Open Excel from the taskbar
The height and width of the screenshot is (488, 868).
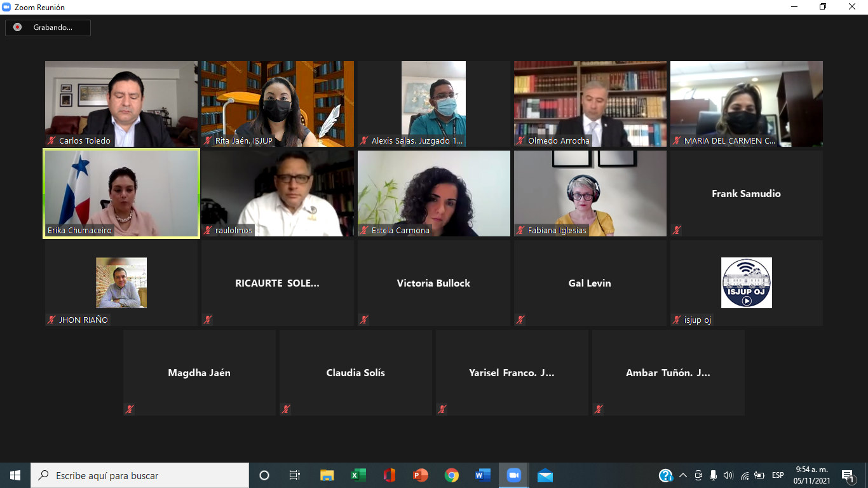(358, 475)
